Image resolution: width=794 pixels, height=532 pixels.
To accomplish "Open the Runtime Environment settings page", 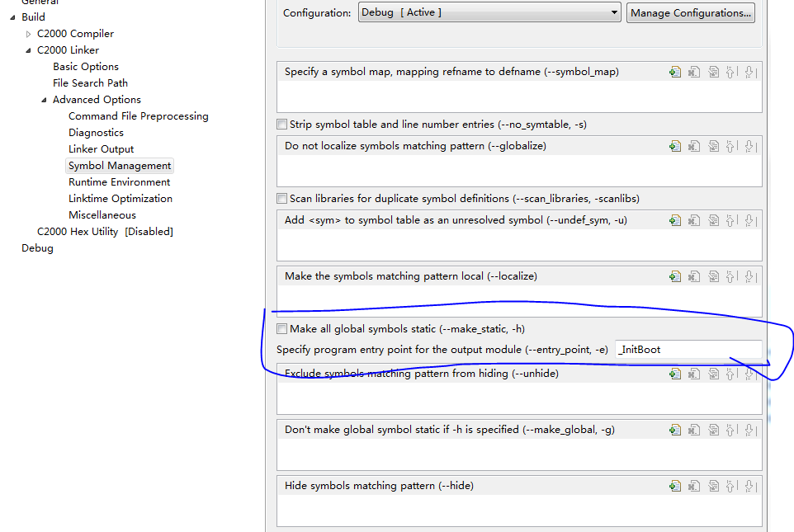I will [119, 182].
